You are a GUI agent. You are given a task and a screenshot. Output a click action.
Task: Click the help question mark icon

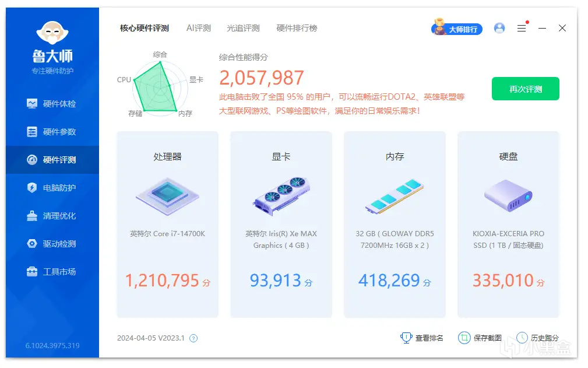[193, 338]
